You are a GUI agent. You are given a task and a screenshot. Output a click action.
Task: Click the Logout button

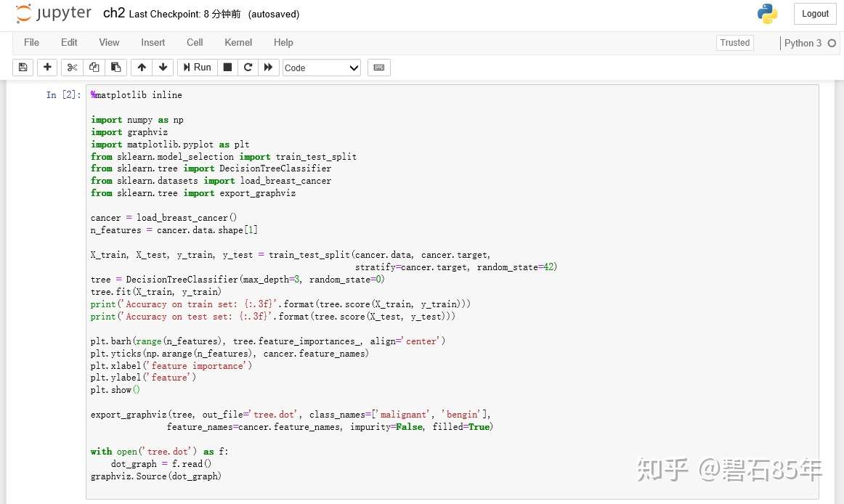[815, 14]
